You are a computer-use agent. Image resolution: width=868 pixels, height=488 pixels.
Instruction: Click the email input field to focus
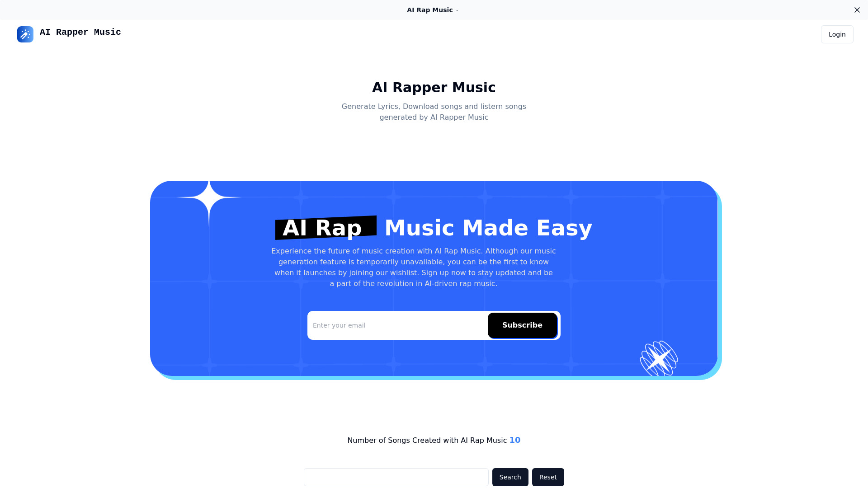point(396,325)
